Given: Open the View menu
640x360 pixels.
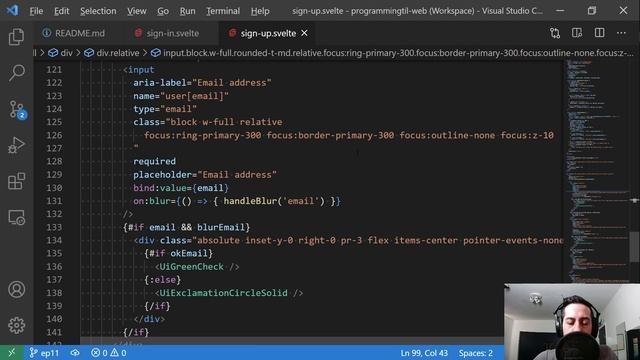Looking at the screenshot, I should point(136,11).
